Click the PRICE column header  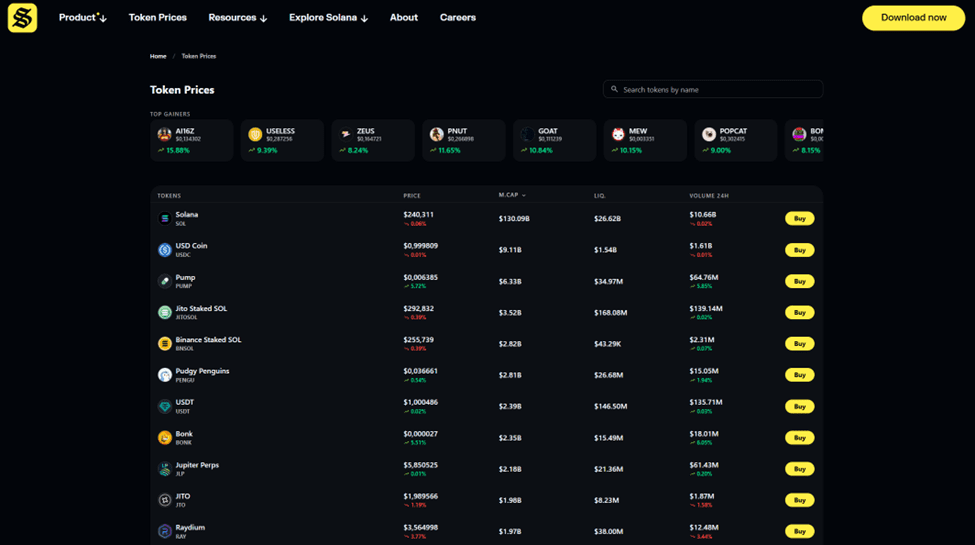(x=412, y=195)
